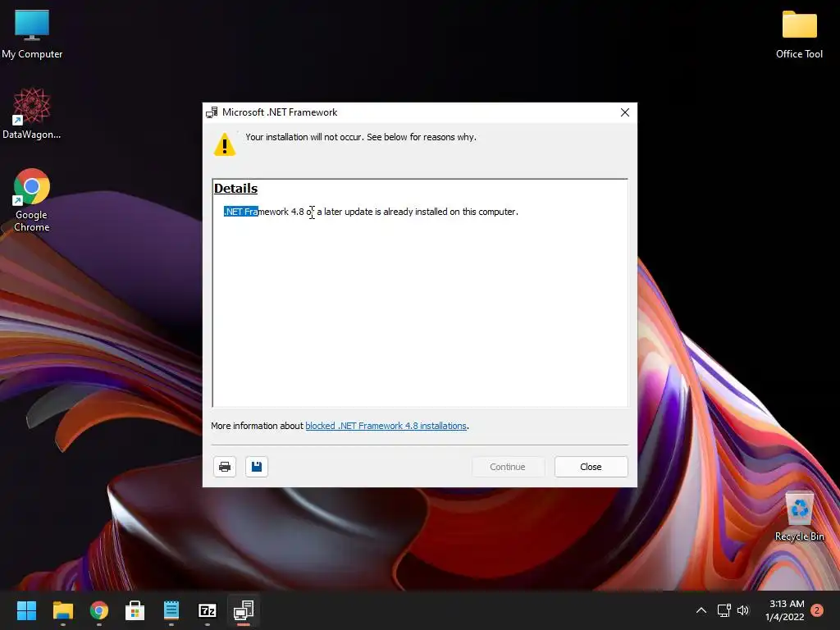The image size is (840, 630).
Task: Click the save floppy disk icon
Action: (x=257, y=467)
